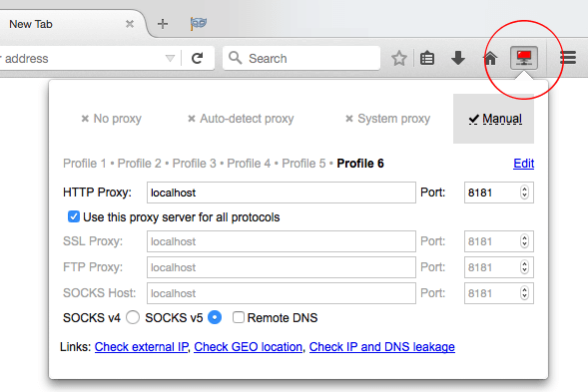Screen dimensions: 588x392
Task: Select Profile 3
Action: [194, 164]
